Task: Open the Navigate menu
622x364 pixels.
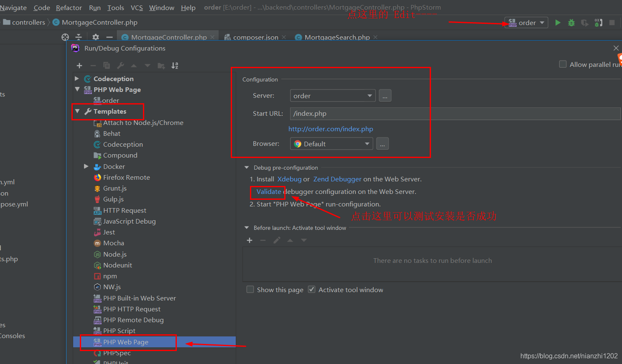Action: click(x=13, y=8)
